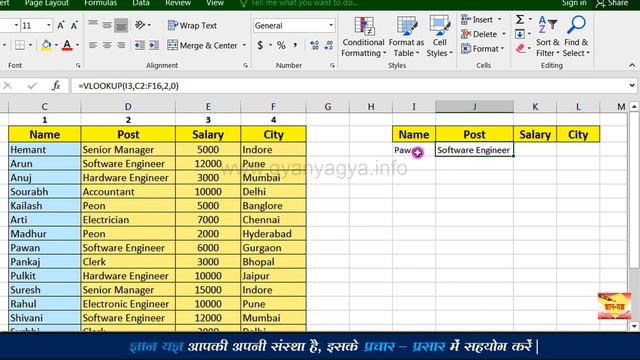This screenshot has width=640, height=360.
Task: Click the Decrease Decimal icon
Action: pyautogui.click(x=329, y=45)
